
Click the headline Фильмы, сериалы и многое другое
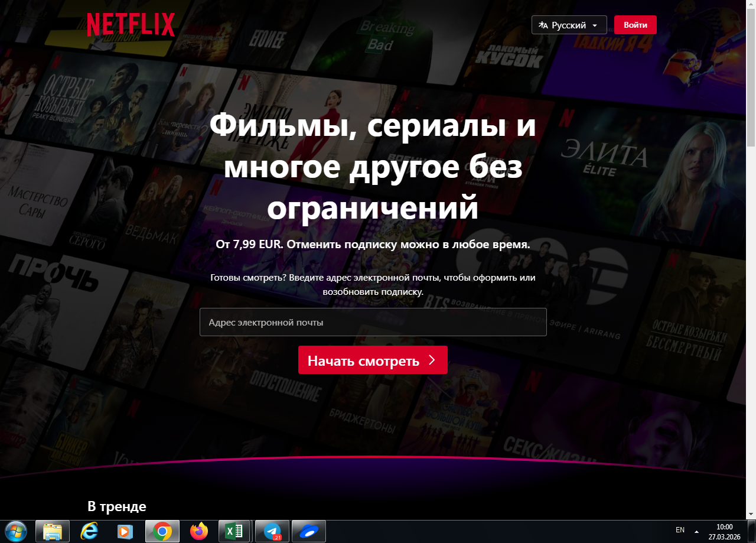tap(373, 167)
